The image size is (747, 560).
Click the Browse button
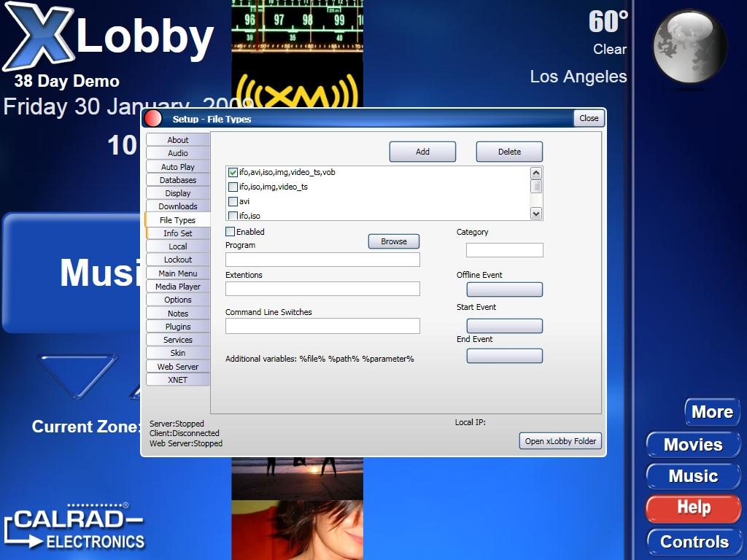click(x=394, y=241)
